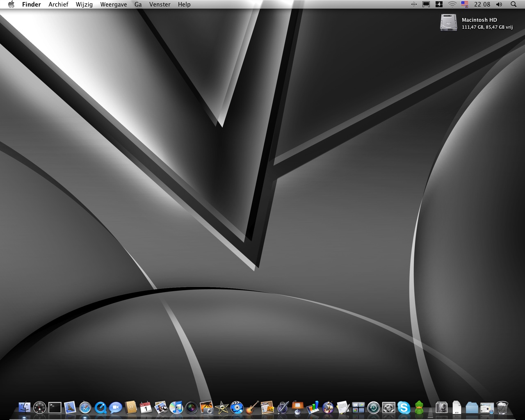
Task: Open the US flag input menu
Action: pyautogui.click(x=465, y=5)
